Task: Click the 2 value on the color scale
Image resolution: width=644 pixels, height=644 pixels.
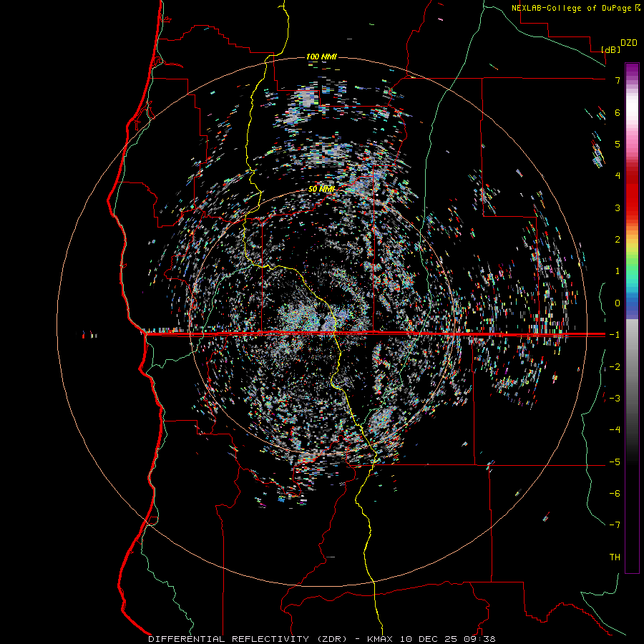Action: pos(618,240)
